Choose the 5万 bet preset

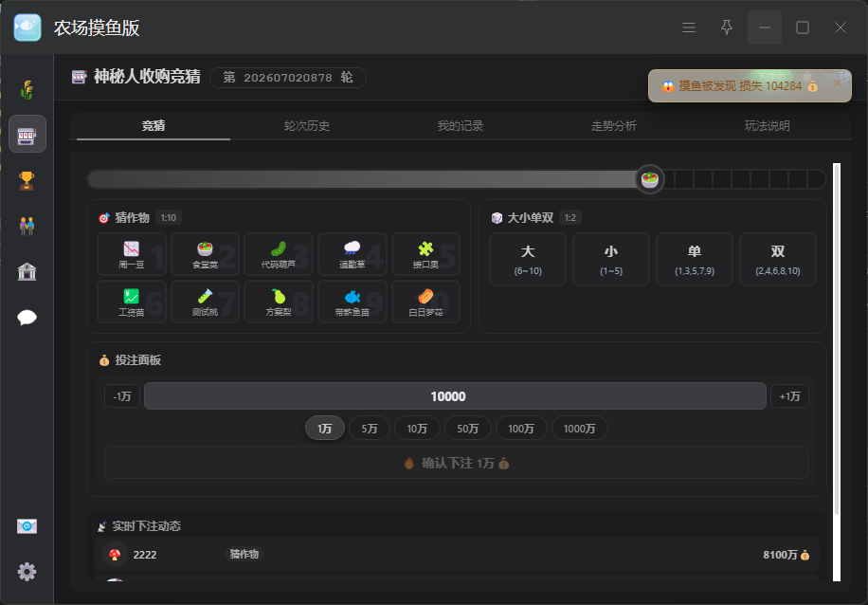370,429
